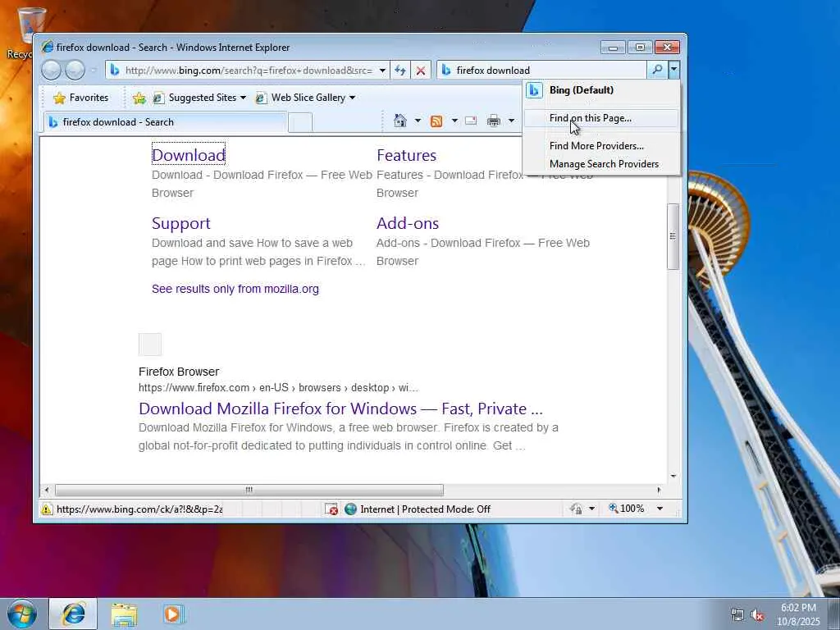Image resolution: width=840 pixels, height=630 pixels.
Task: Open the Download result link
Action: coord(189,155)
